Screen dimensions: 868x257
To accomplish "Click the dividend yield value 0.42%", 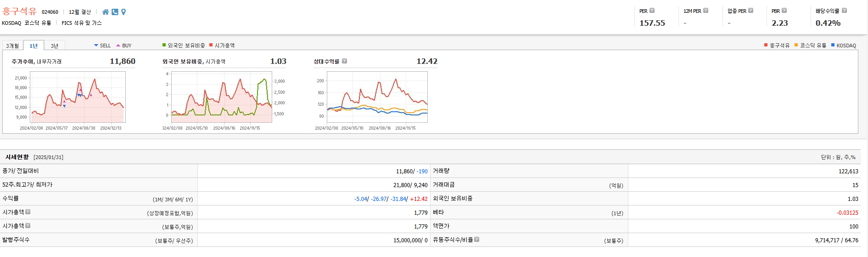I will click(x=828, y=23).
